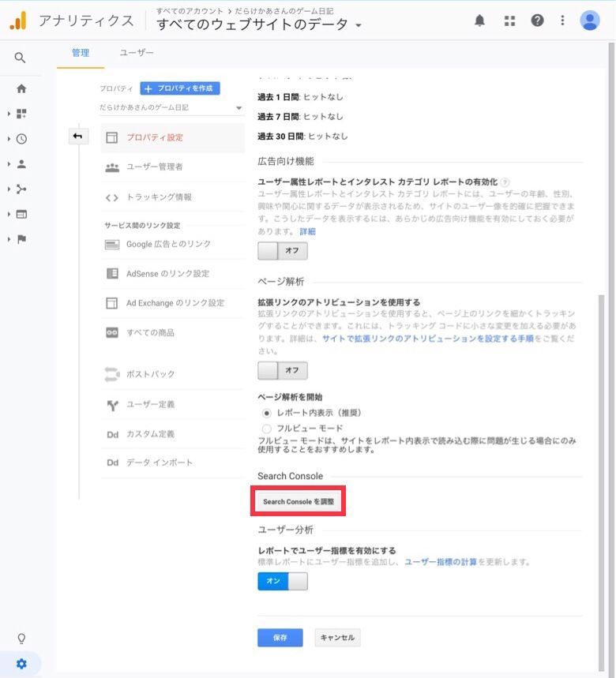
Task: Toggle the ユーザー指標 switch currently オン
Action: [x=283, y=581]
